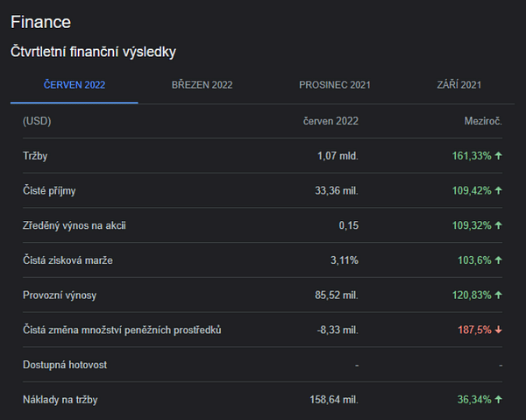This screenshot has height=420, width=526.
Task: Open the PROSINEC 2021 tab
Action: [335, 85]
